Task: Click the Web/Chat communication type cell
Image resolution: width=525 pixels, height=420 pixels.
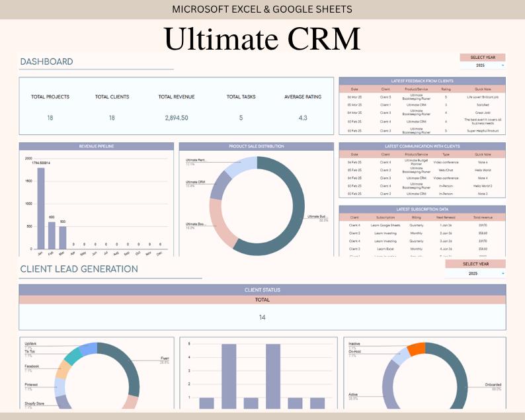Action: pos(446,170)
